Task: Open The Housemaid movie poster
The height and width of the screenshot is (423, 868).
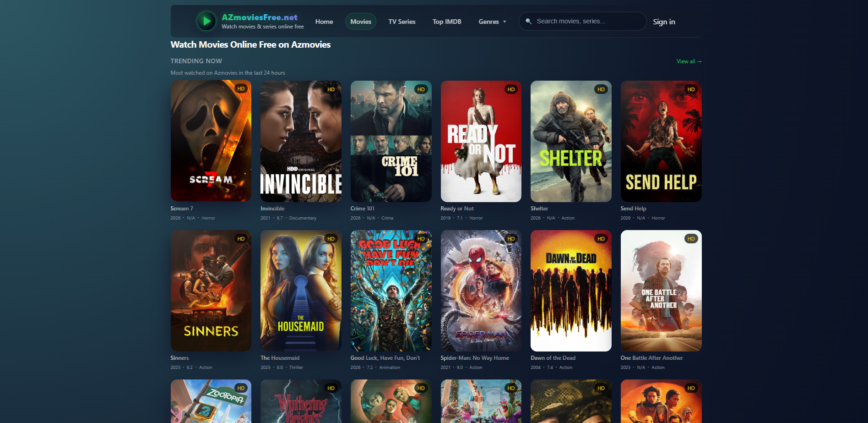Action: 301,291
